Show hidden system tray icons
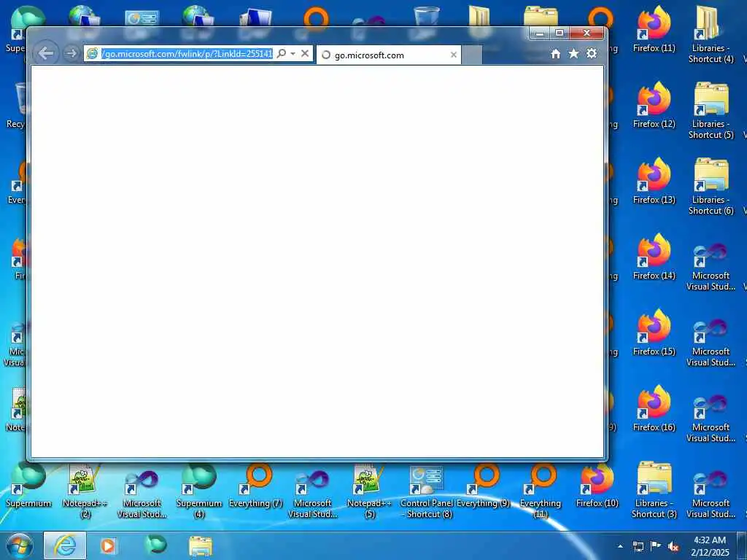The width and height of the screenshot is (747, 560). 620,546
